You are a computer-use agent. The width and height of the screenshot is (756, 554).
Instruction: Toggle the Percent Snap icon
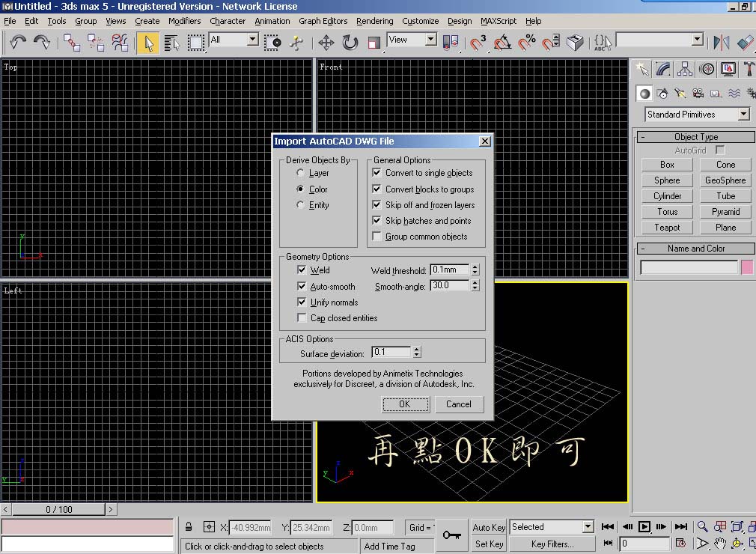coord(526,43)
